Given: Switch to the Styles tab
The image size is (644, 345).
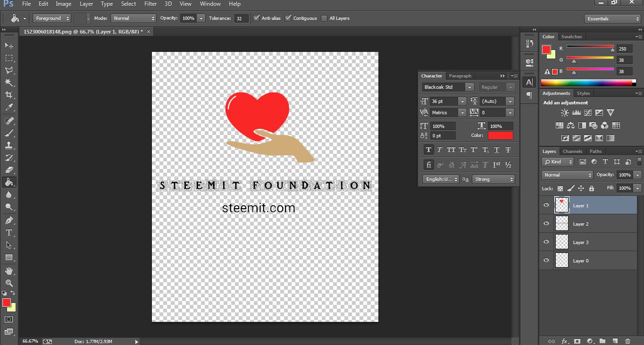Looking at the screenshot, I should click(583, 93).
